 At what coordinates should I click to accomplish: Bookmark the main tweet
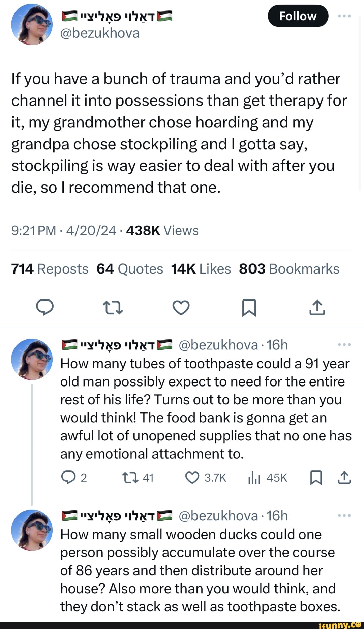249,307
